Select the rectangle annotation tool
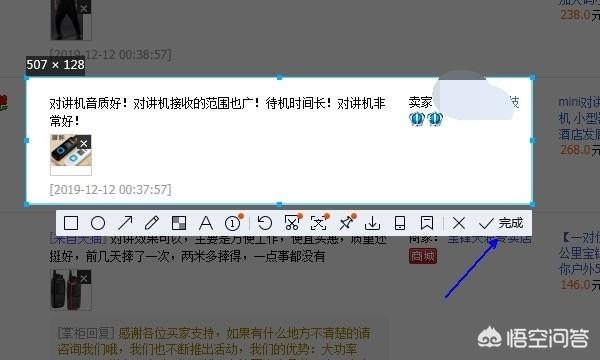The width and height of the screenshot is (600, 360). click(71, 223)
